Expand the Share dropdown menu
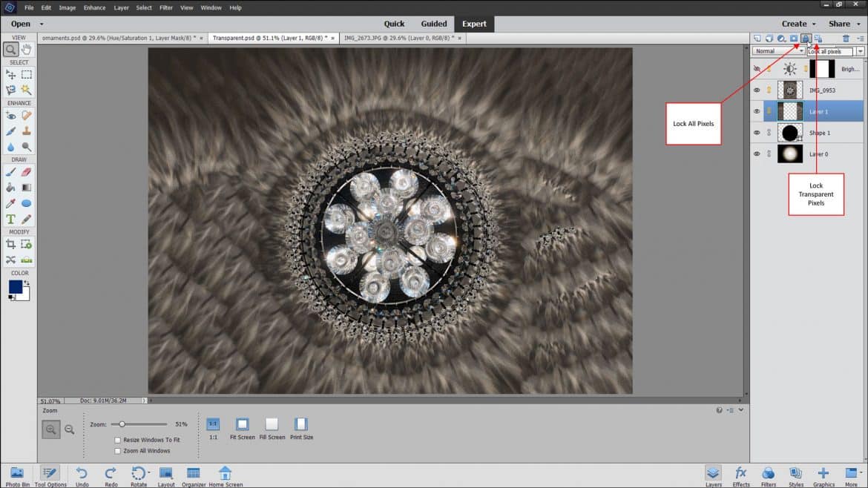Screen dimensions: 868x488 coord(844,24)
